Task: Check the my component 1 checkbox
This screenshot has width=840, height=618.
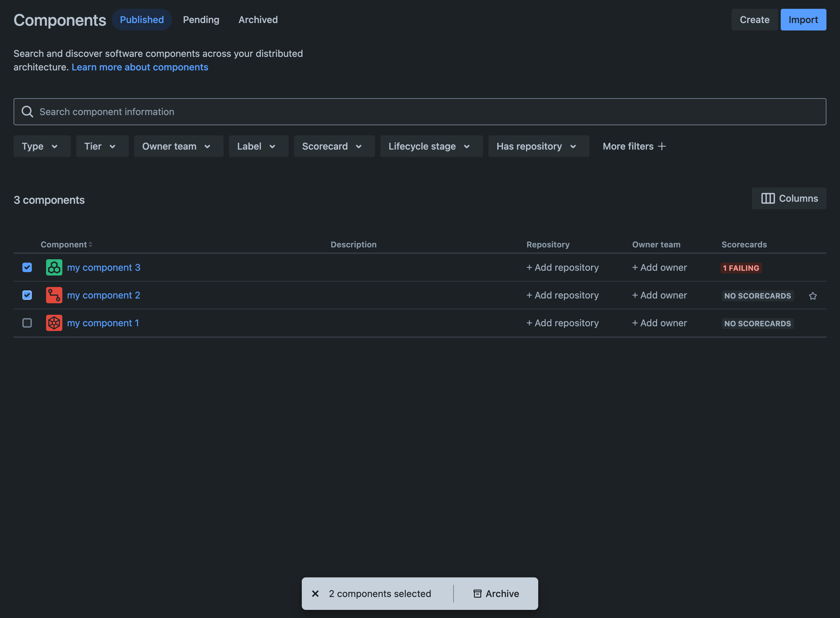Action: tap(27, 323)
